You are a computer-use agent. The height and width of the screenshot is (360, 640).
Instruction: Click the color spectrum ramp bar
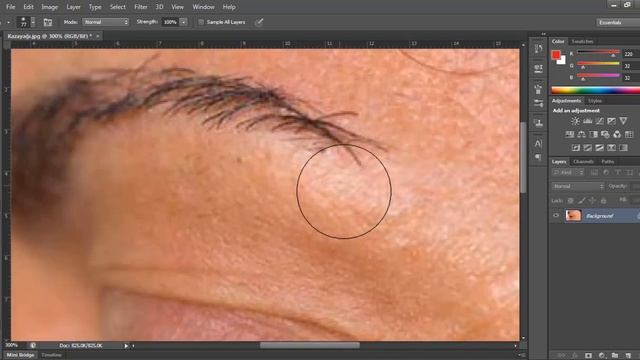tap(596, 91)
